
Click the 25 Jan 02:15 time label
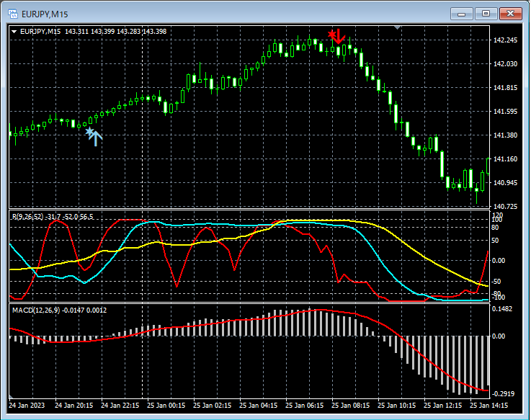click(x=212, y=406)
